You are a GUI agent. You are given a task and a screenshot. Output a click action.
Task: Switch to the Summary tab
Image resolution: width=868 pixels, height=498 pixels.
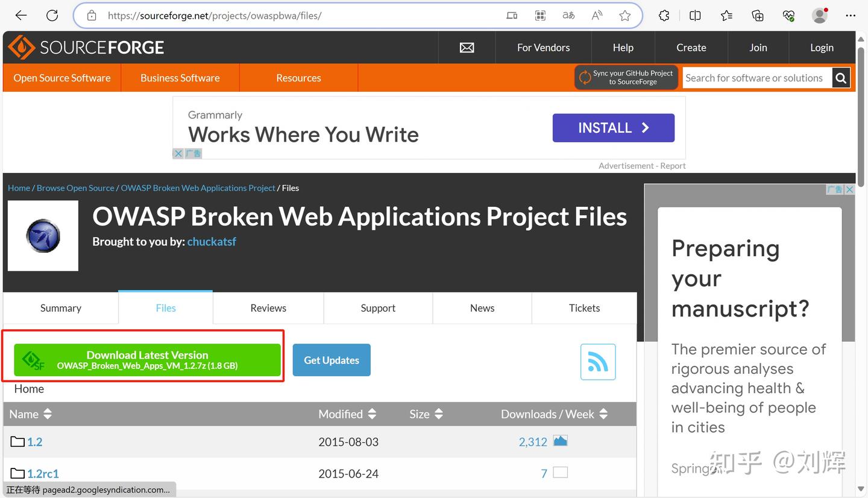click(61, 308)
